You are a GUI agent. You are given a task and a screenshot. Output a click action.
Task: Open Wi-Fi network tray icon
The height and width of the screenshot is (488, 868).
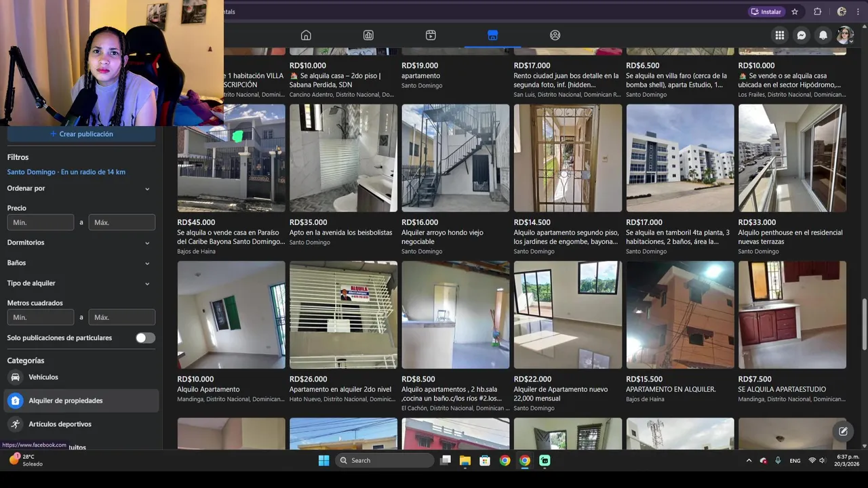[812, 460]
